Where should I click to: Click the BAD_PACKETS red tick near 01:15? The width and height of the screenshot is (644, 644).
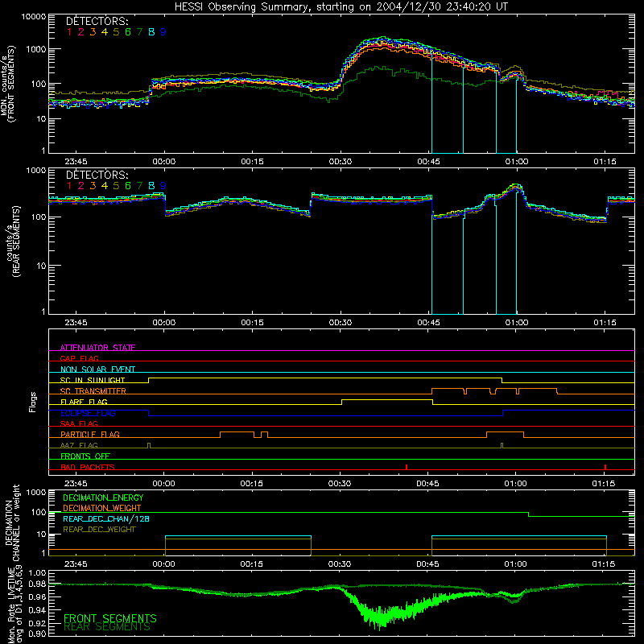[605, 467]
